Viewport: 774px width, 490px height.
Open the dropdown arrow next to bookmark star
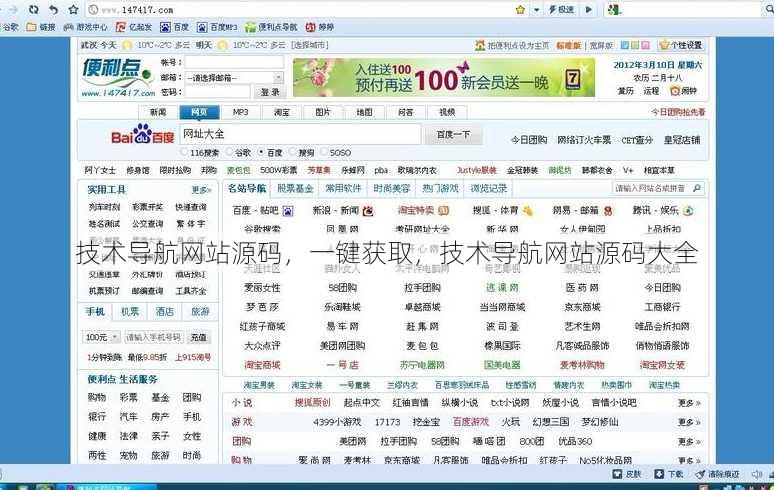tap(536, 9)
